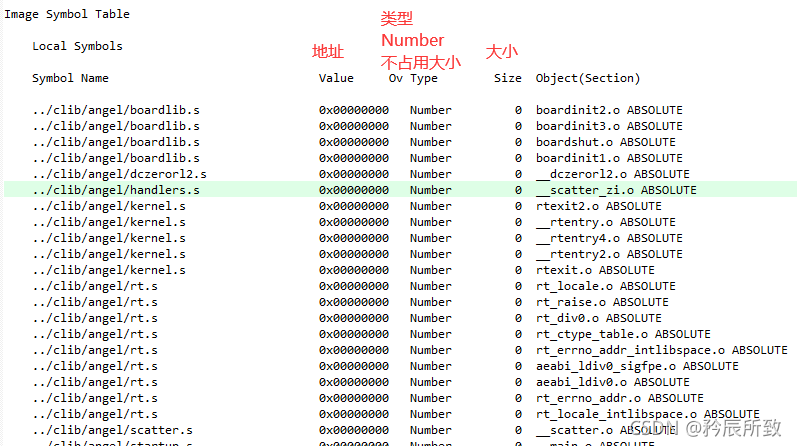Image resolution: width=797 pixels, height=446 pixels.
Task: Select '__rtentry.o ABSOLUTE' object entry
Action: click(605, 222)
